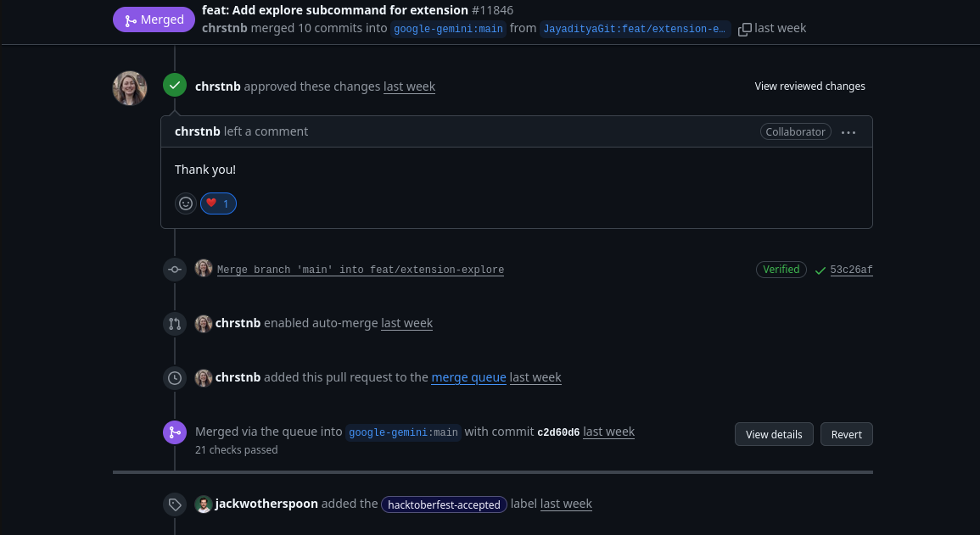Open the merge queue link
Screen dimensions: 980x535
click(468, 377)
